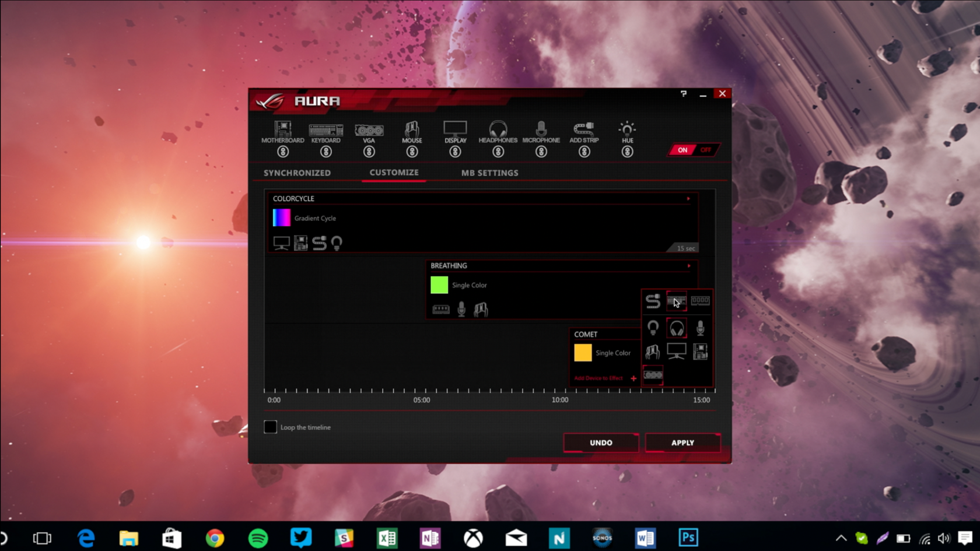Pick the Colorcycle gradient color swatch
Image resolution: width=980 pixels, height=551 pixels.
[x=281, y=217]
